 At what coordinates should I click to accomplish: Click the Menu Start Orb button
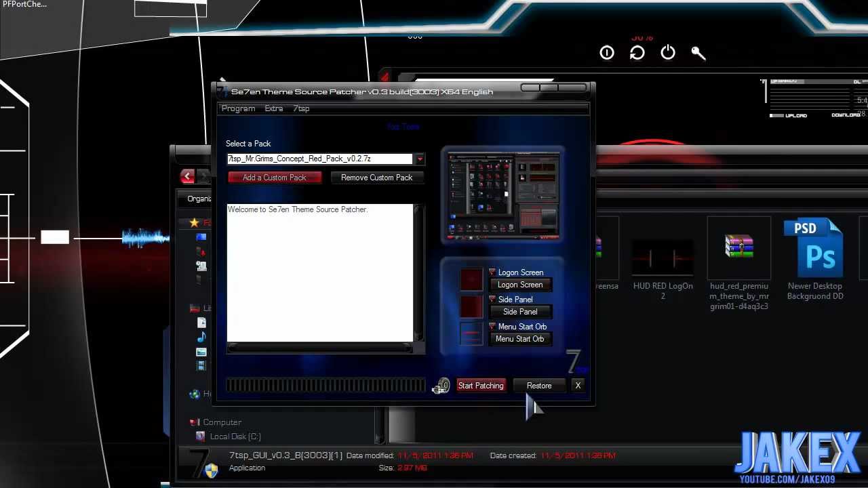520,340
